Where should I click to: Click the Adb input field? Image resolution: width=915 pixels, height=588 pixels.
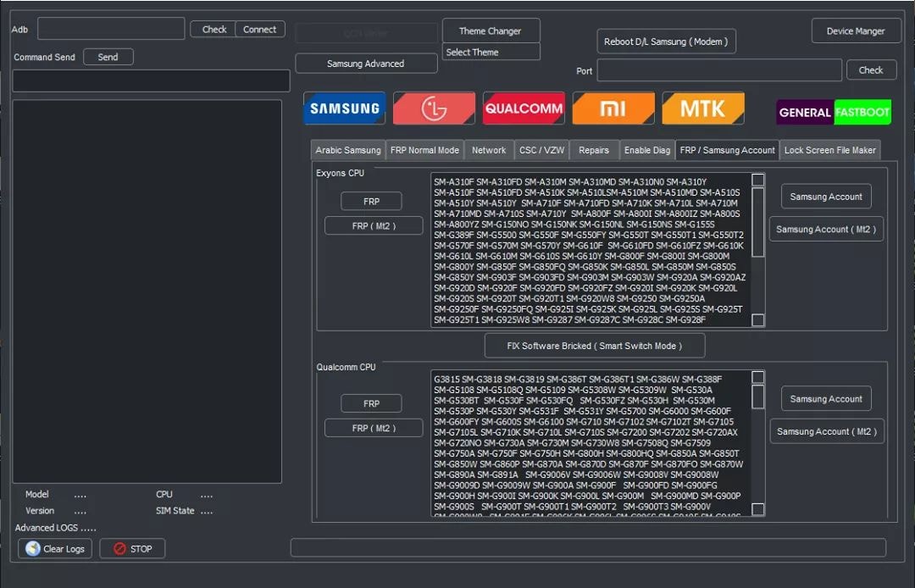pos(111,29)
